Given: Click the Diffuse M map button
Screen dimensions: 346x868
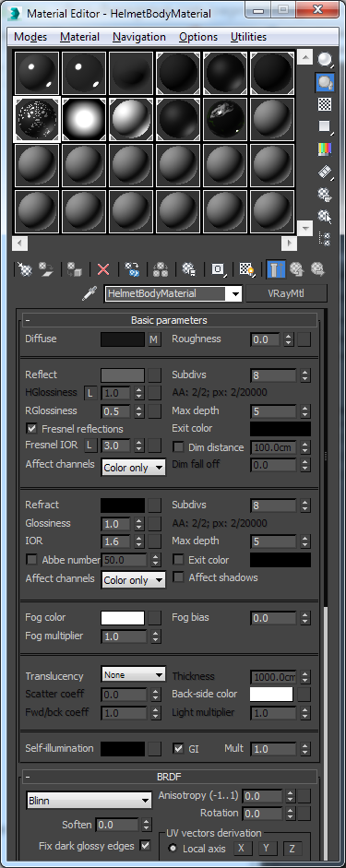Looking at the screenshot, I should pyautogui.click(x=154, y=339).
